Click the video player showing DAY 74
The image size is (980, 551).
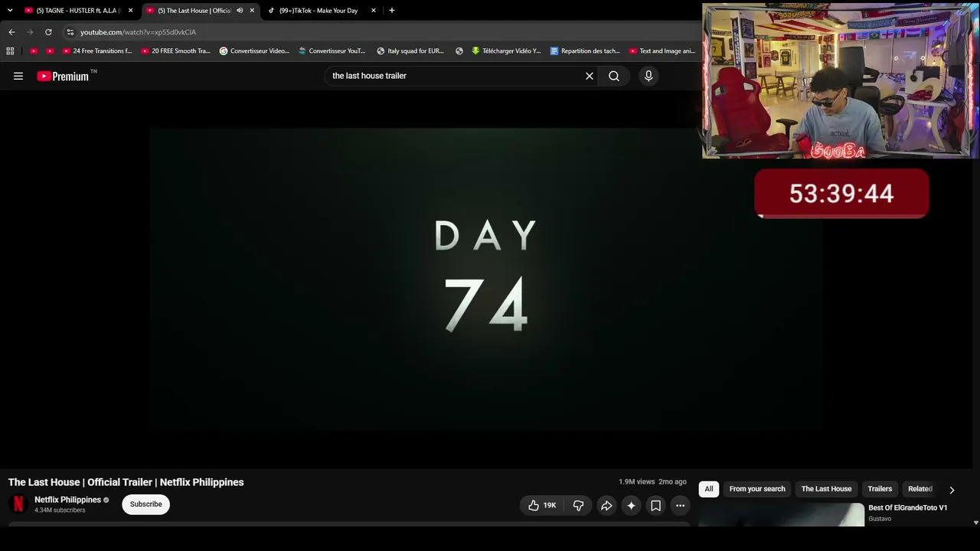click(x=486, y=279)
